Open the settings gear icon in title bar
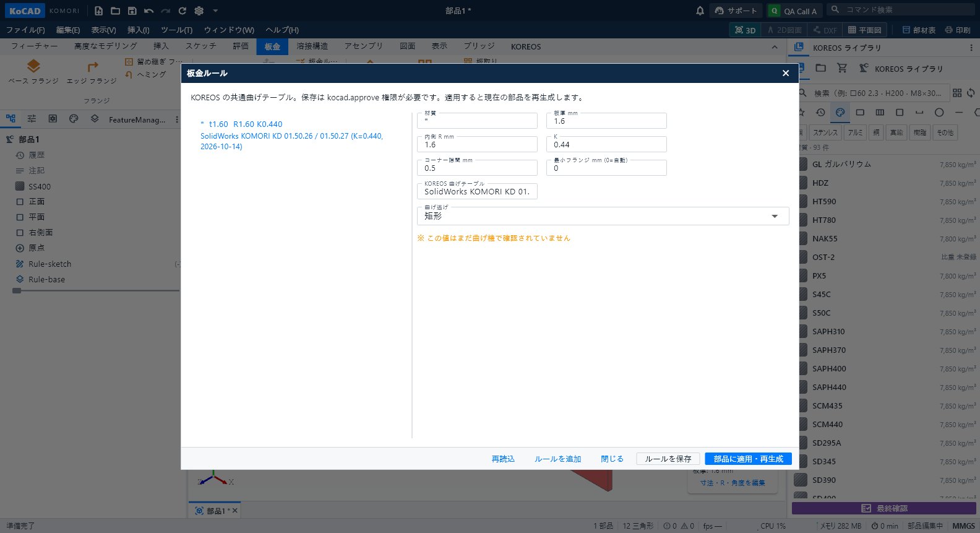Image resolution: width=980 pixels, height=533 pixels. pos(199,11)
